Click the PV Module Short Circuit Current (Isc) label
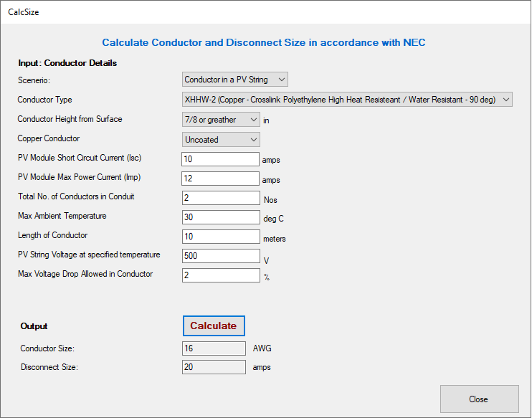Screen dimensions: 532x418 (80, 158)
